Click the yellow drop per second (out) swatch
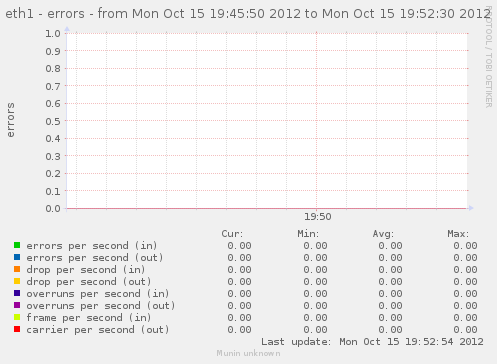 pyautogui.click(x=17, y=281)
